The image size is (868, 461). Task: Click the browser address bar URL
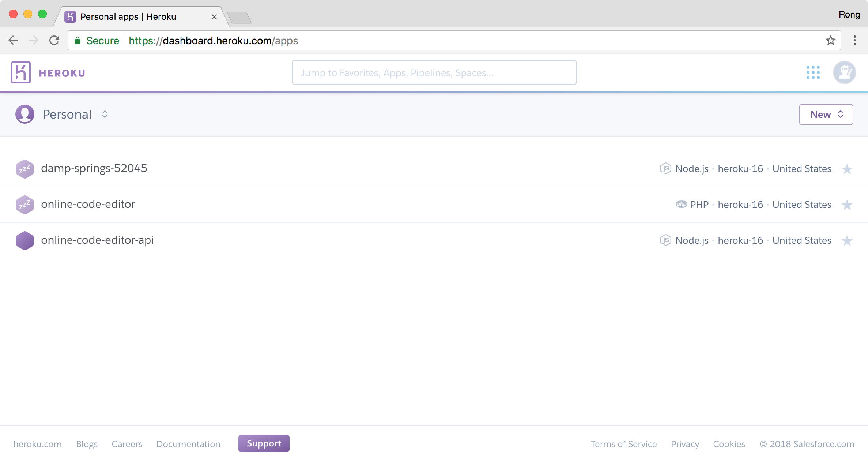[213, 41]
